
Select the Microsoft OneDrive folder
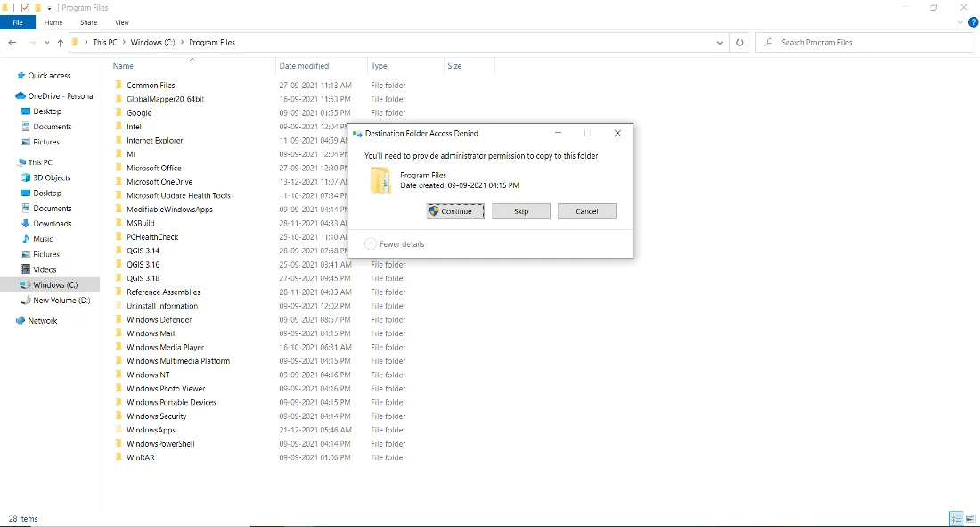point(159,182)
